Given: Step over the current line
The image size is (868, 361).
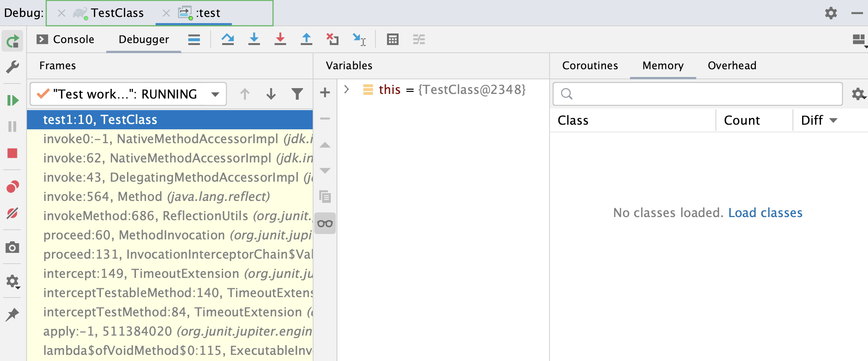Looking at the screenshot, I should tap(228, 39).
